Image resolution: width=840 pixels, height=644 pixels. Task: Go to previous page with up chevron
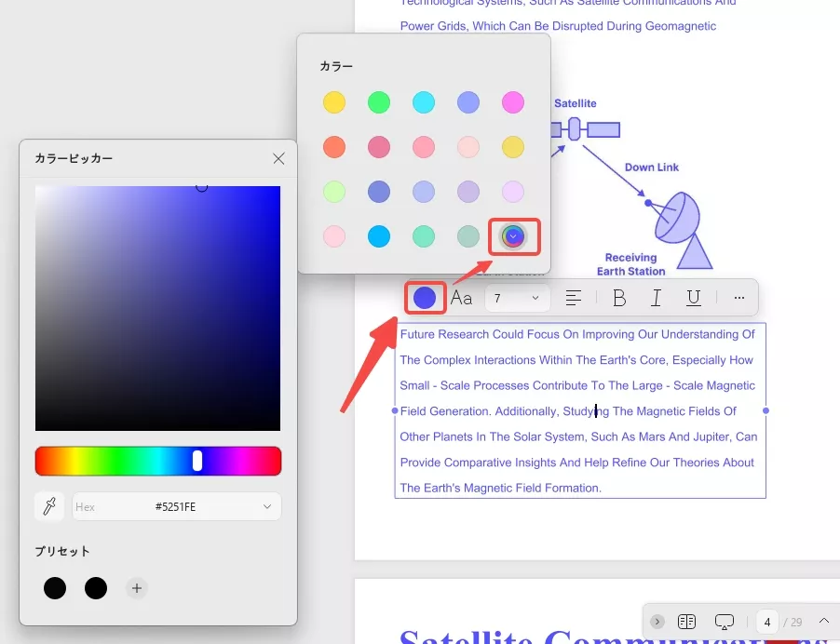click(x=824, y=621)
